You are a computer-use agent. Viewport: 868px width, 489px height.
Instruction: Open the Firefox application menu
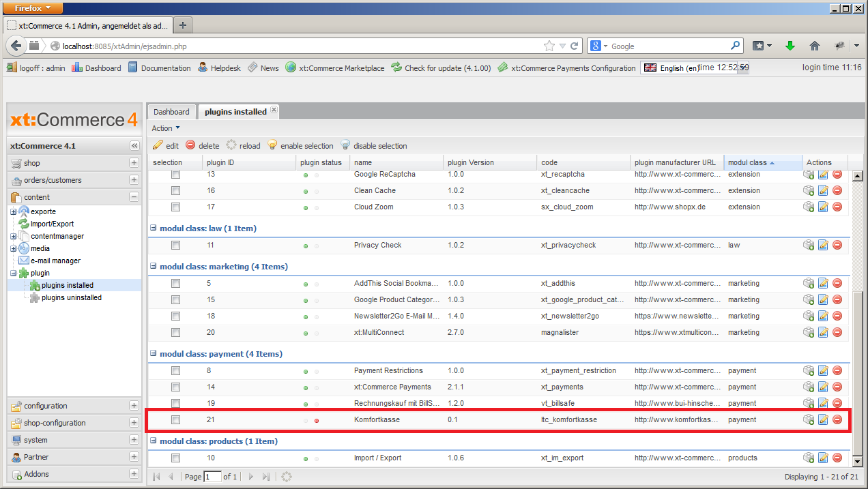pos(33,8)
